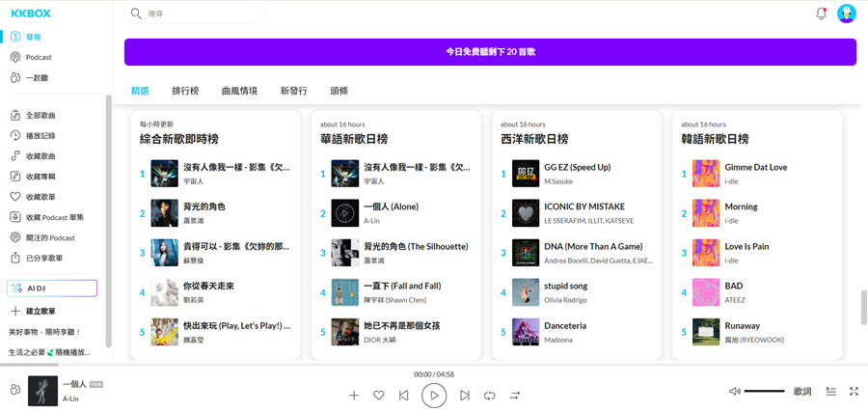
Task: Open 全部歌曲 all songs library
Action: [33, 115]
